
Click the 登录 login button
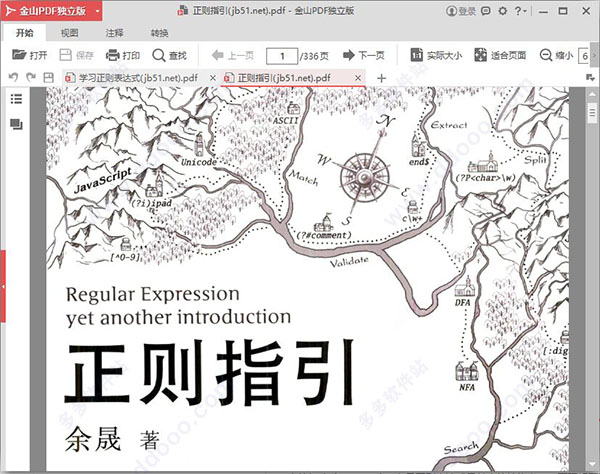(x=461, y=11)
